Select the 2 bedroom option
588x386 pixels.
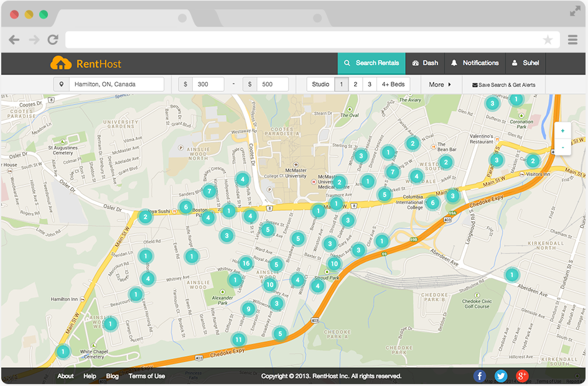(x=355, y=85)
